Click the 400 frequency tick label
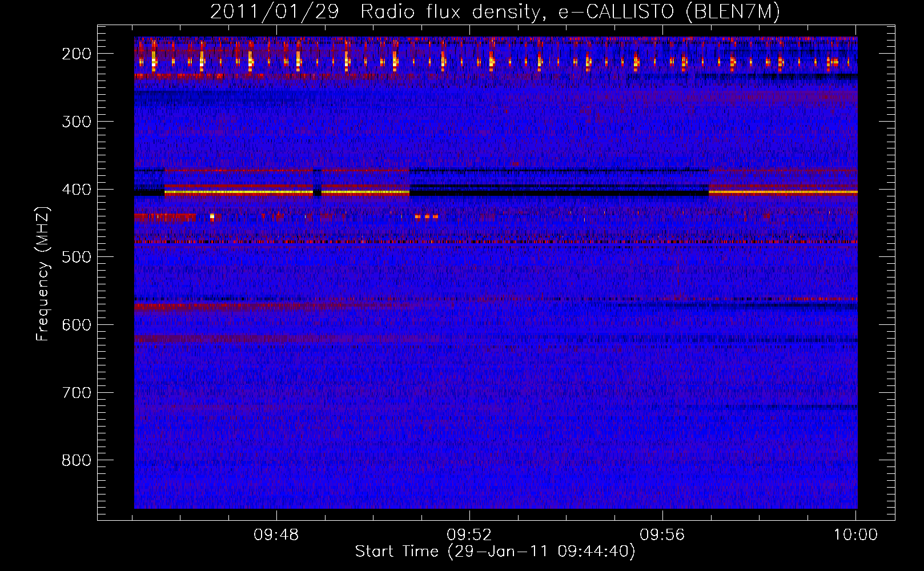The height and width of the screenshot is (571, 924). pos(77,190)
